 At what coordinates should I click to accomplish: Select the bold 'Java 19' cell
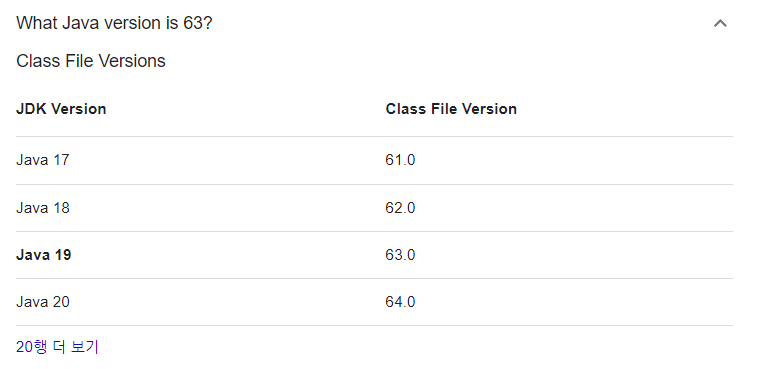44,255
